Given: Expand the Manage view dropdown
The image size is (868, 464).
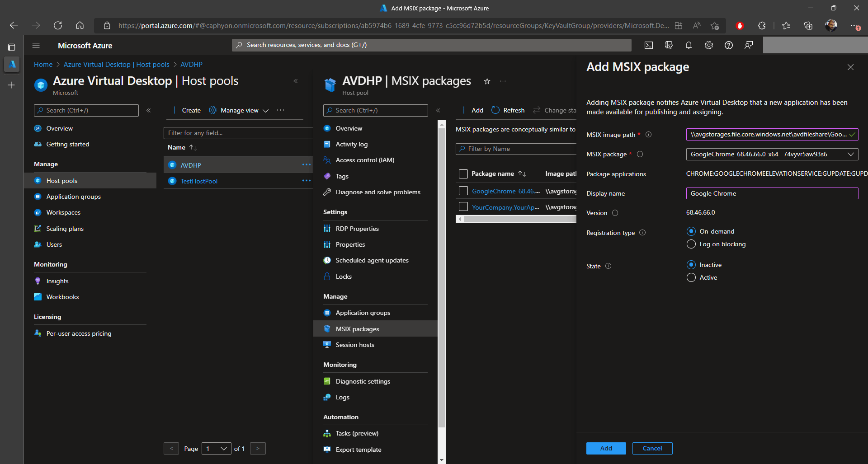Looking at the screenshot, I should (266, 110).
